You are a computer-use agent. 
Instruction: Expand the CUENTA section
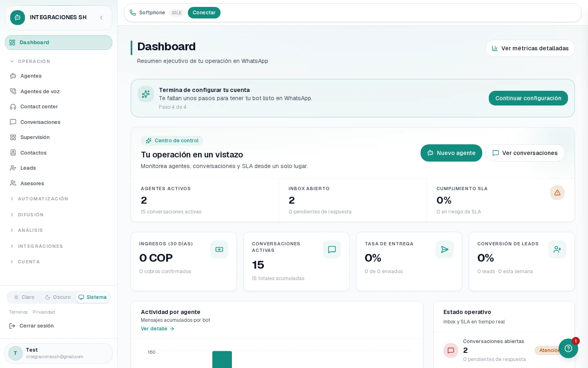coord(25,262)
